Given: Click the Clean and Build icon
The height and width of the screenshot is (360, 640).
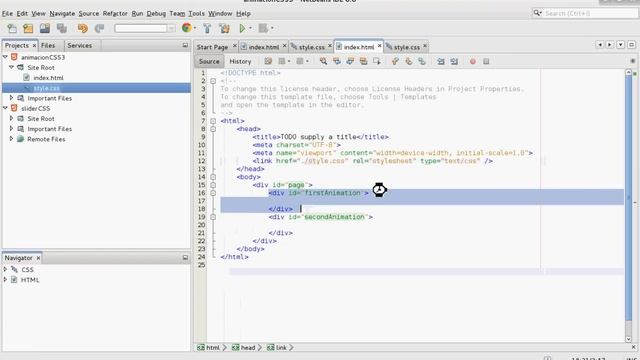Looking at the screenshot, I should (224, 28).
